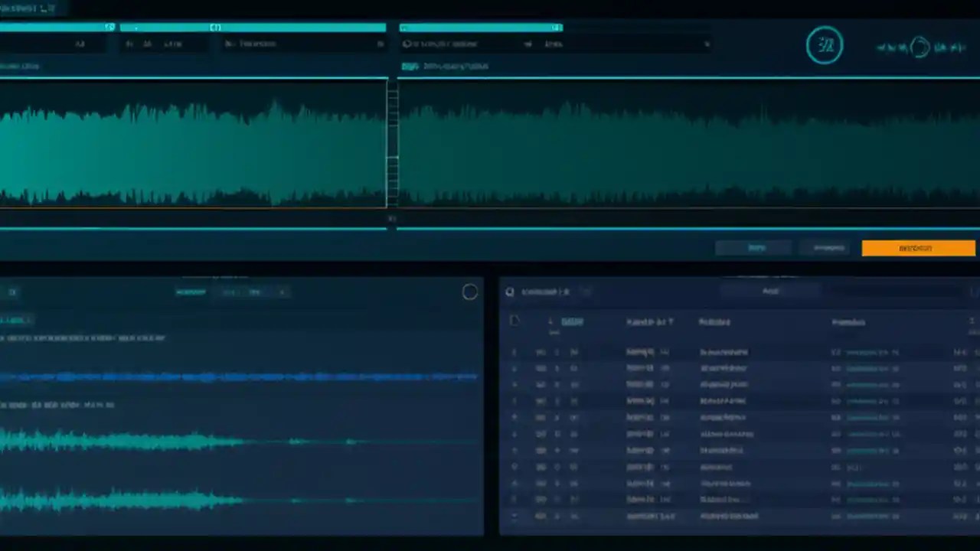Select the settings icon at the top-left panel corner

pos(12,292)
